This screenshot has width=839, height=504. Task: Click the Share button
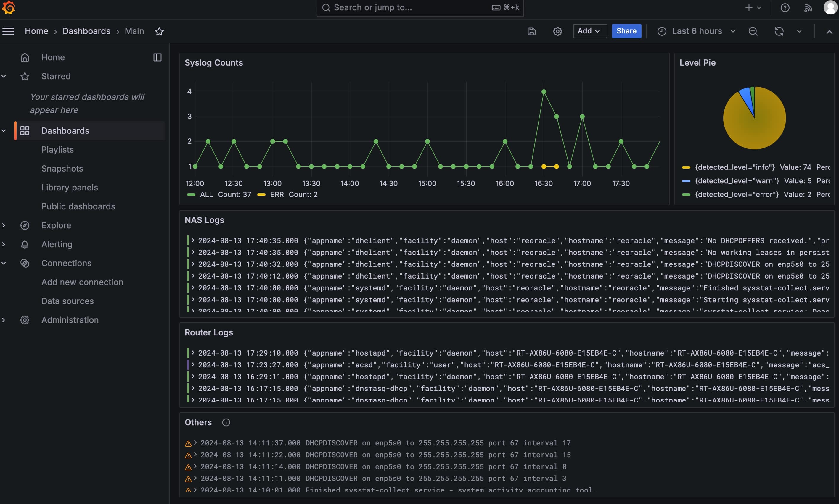pyautogui.click(x=626, y=31)
